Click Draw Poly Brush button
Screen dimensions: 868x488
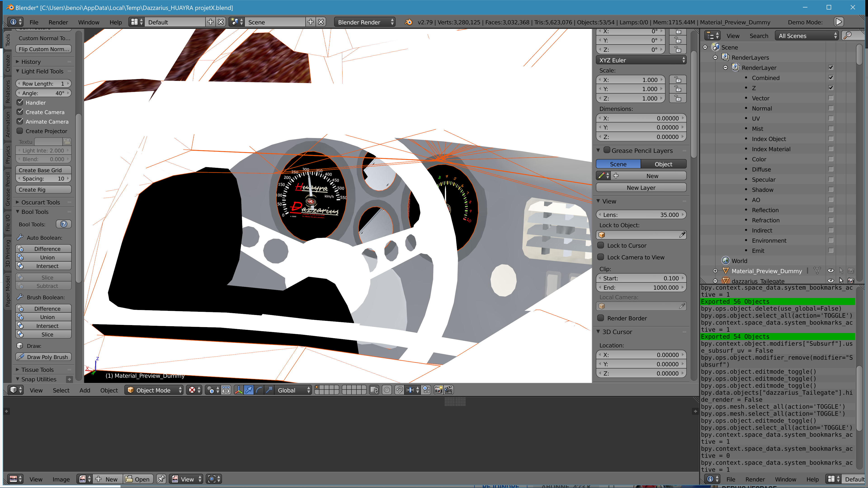(x=43, y=357)
